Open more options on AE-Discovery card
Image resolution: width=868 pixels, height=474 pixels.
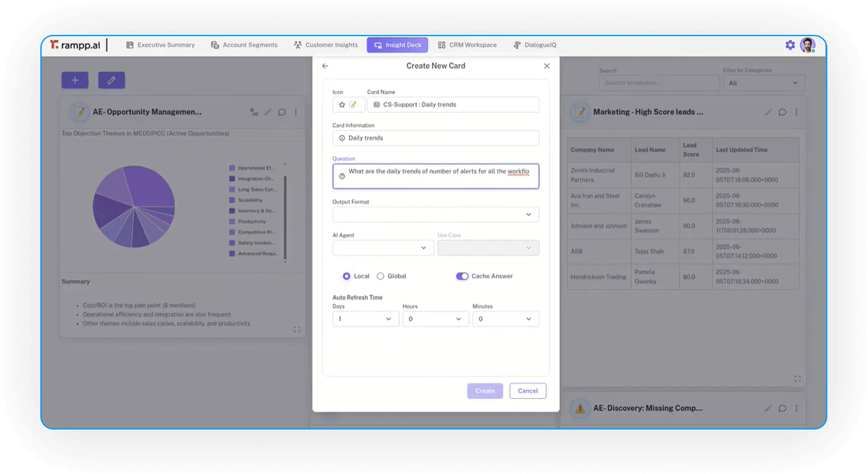[x=796, y=408]
